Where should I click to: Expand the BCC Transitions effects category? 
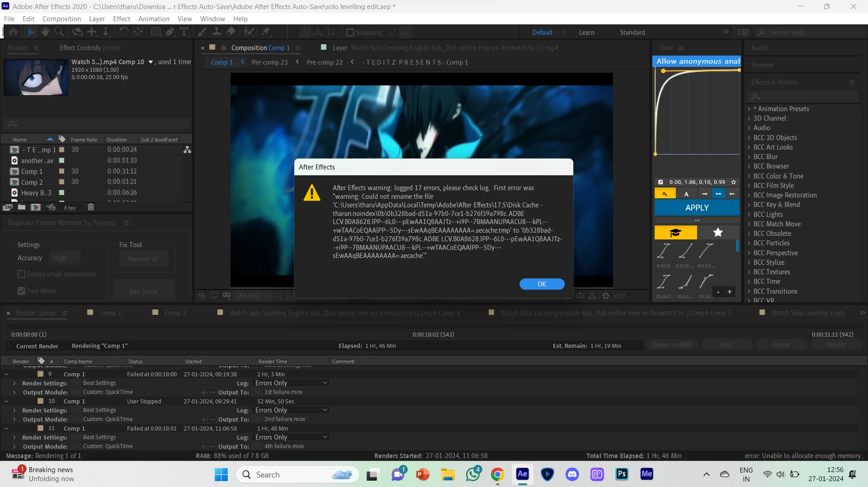[749, 291]
